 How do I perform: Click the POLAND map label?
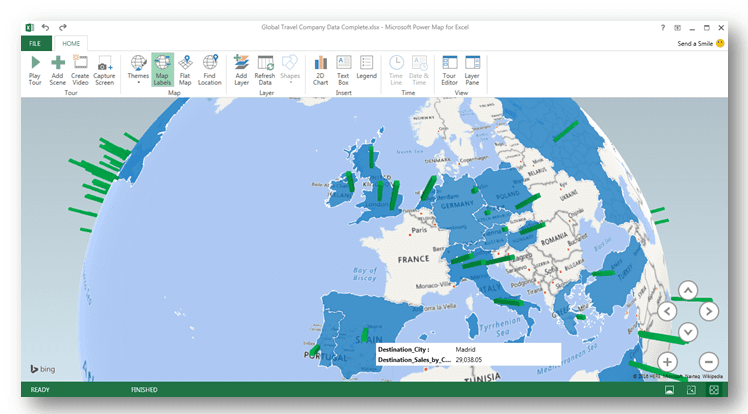[x=507, y=196]
